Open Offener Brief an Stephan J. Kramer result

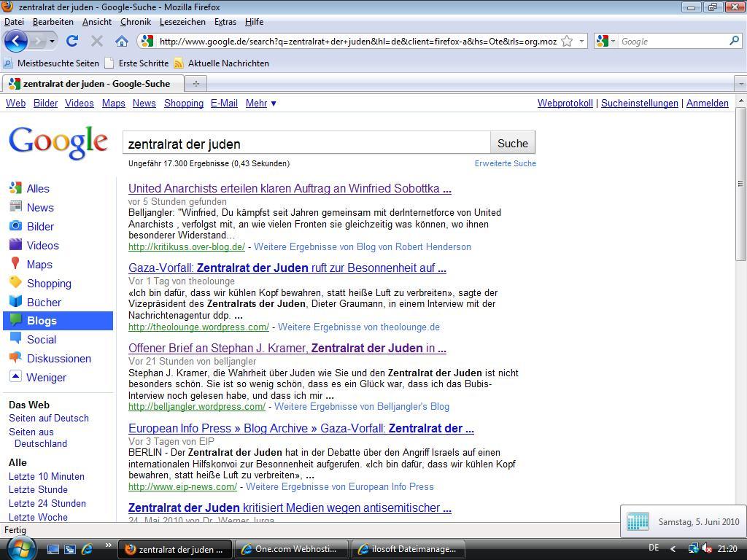pyautogui.click(x=287, y=348)
